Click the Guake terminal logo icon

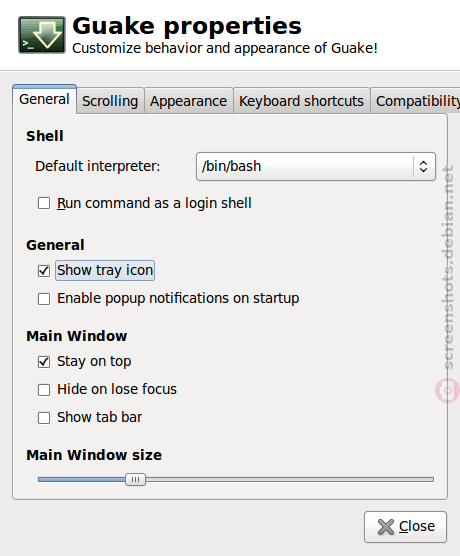pyautogui.click(x=42, y=35)
